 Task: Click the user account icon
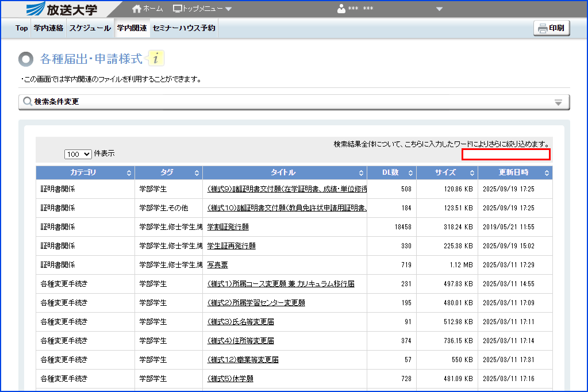[x=341, y=9]
